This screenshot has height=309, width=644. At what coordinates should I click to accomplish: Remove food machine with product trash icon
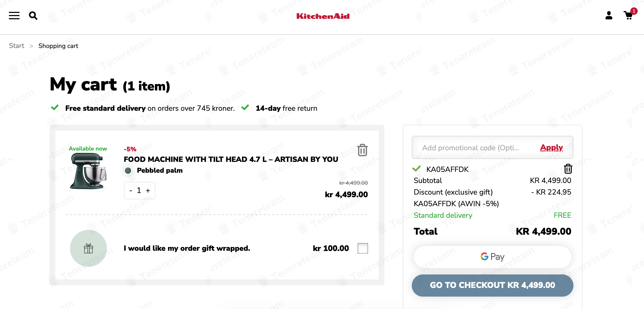[363, 150]
